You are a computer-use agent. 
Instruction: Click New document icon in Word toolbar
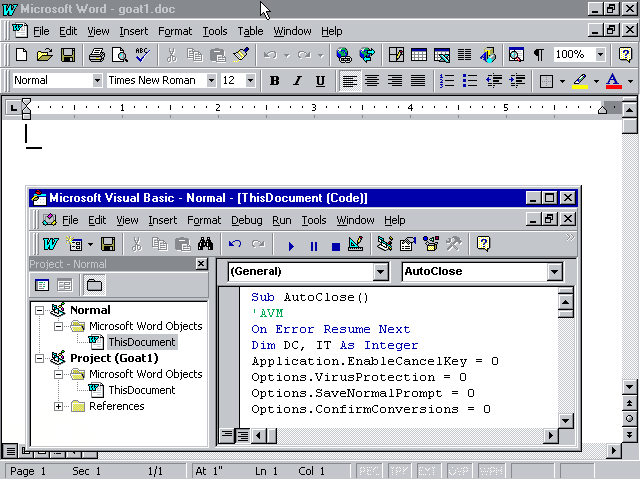click(21, 54)
